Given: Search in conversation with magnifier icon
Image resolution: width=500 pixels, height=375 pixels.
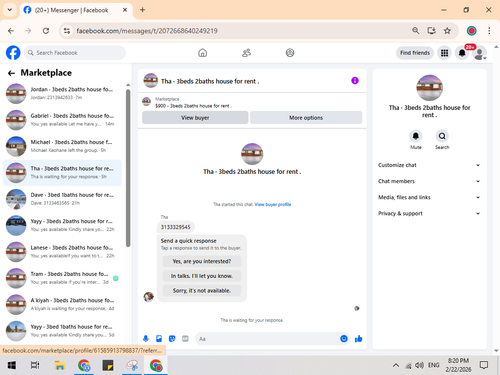Looking at the screenshot, I should [442, 136].
